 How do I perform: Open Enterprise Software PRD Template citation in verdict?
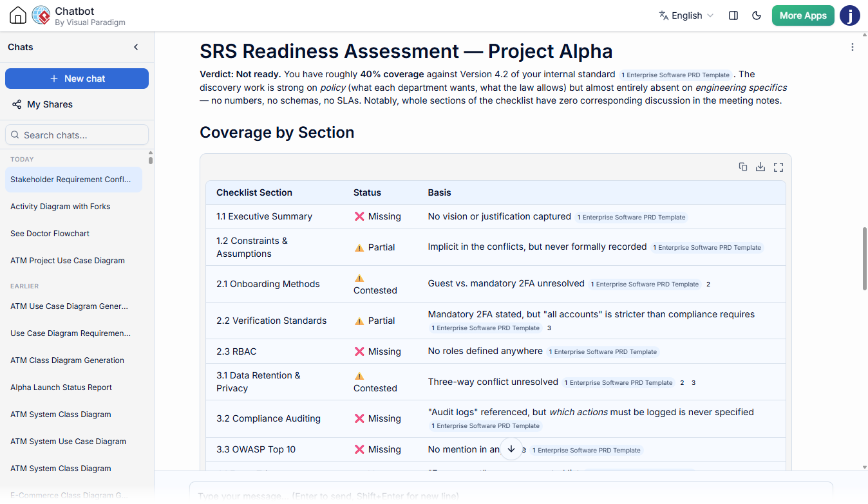tap(675, 75)
